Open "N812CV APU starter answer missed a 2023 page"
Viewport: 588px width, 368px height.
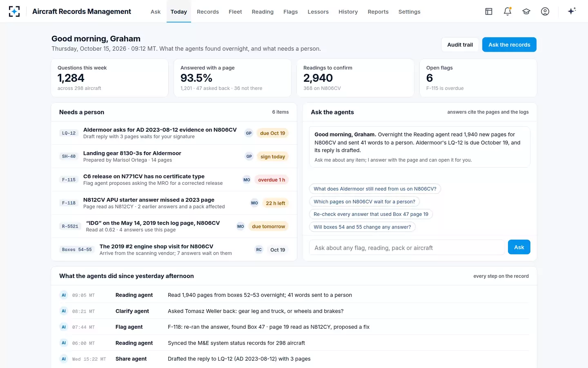click(x=174, y=203)
